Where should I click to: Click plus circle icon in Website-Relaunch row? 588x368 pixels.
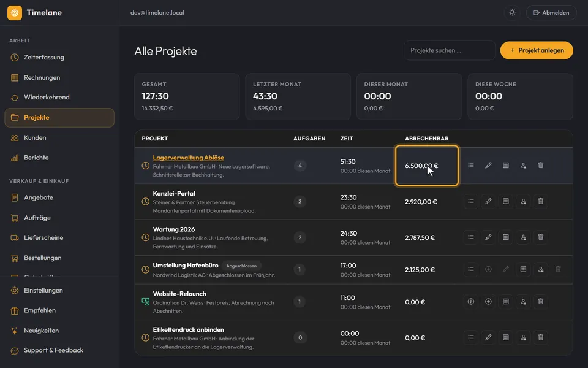coord(488,302)
